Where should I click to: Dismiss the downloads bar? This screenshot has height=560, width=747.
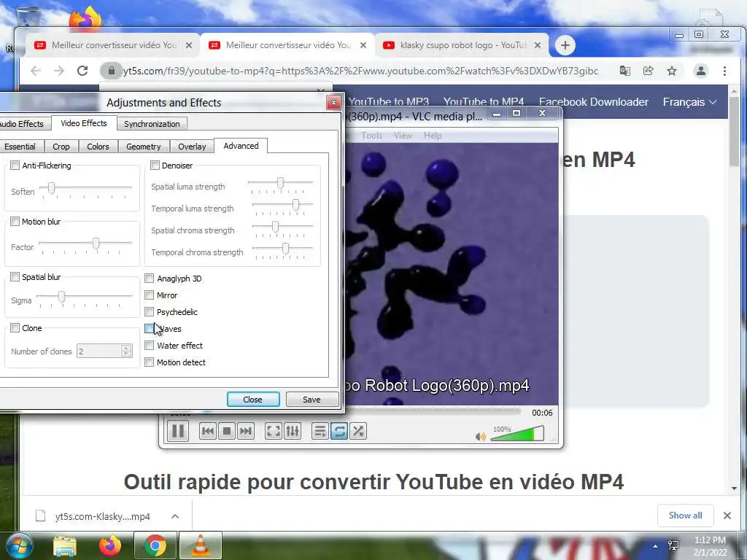(x=727, y=516)
